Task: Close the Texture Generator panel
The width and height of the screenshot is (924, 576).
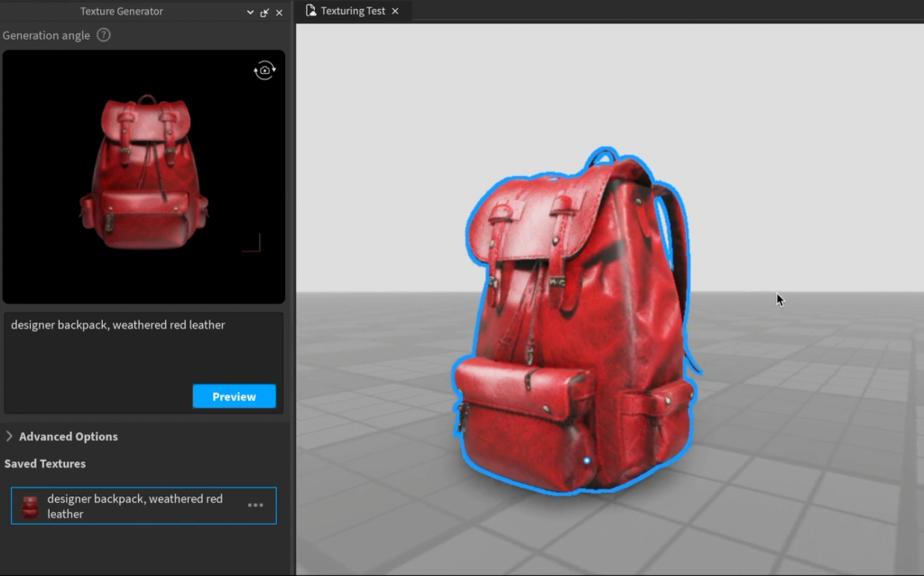Action: (280, 13)
